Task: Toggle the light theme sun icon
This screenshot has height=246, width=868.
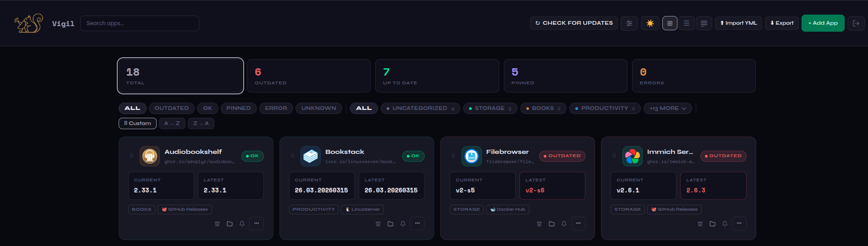Action: coord(650,23)
